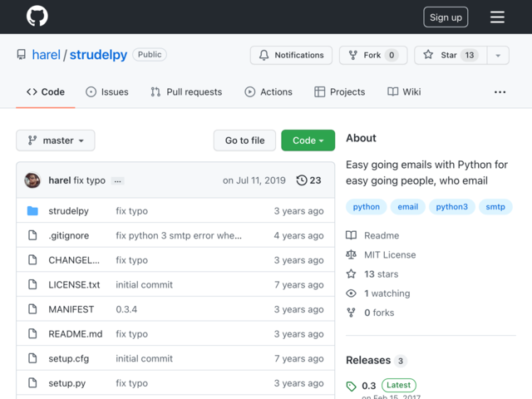The image size is (532, 399).
Task: Open the Readme link in About
Action: 372,235
